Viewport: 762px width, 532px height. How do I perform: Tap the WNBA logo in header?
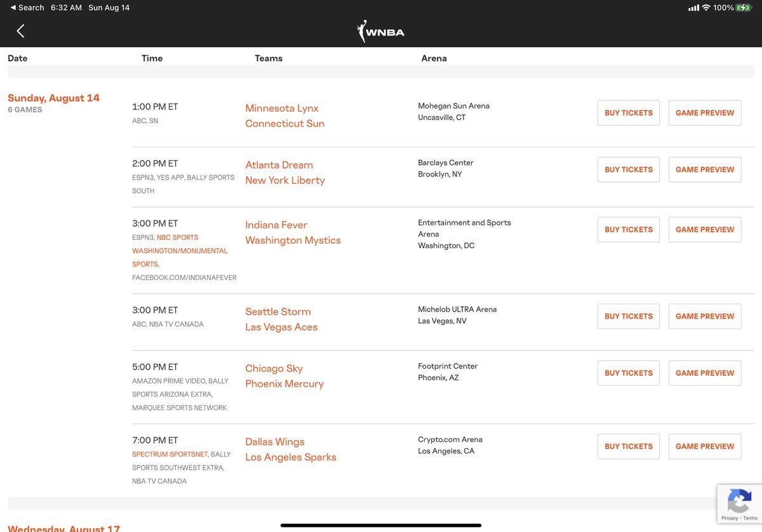click(x=380, y=31)
